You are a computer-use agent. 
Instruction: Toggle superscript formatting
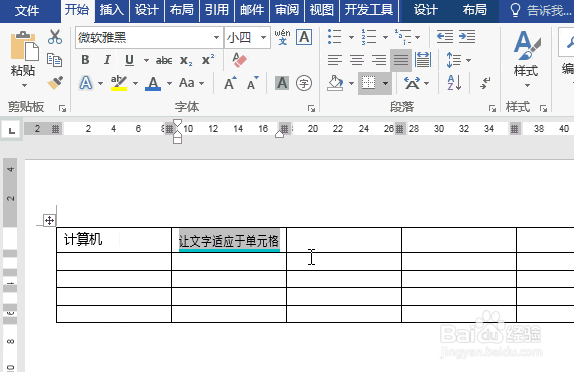pos(208,60)
